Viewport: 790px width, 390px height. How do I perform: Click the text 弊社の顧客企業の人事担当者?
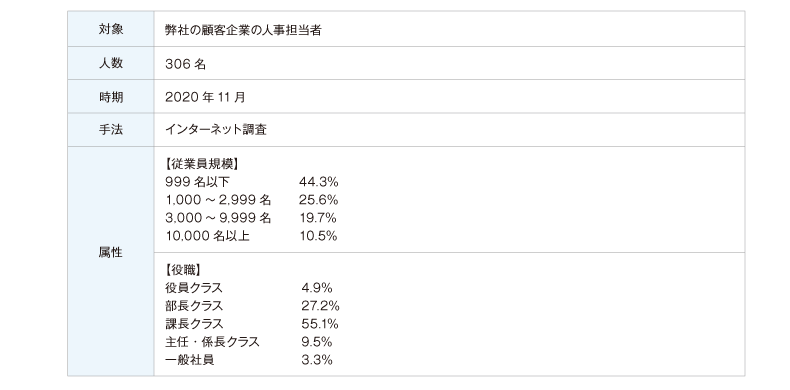(243, 30)
